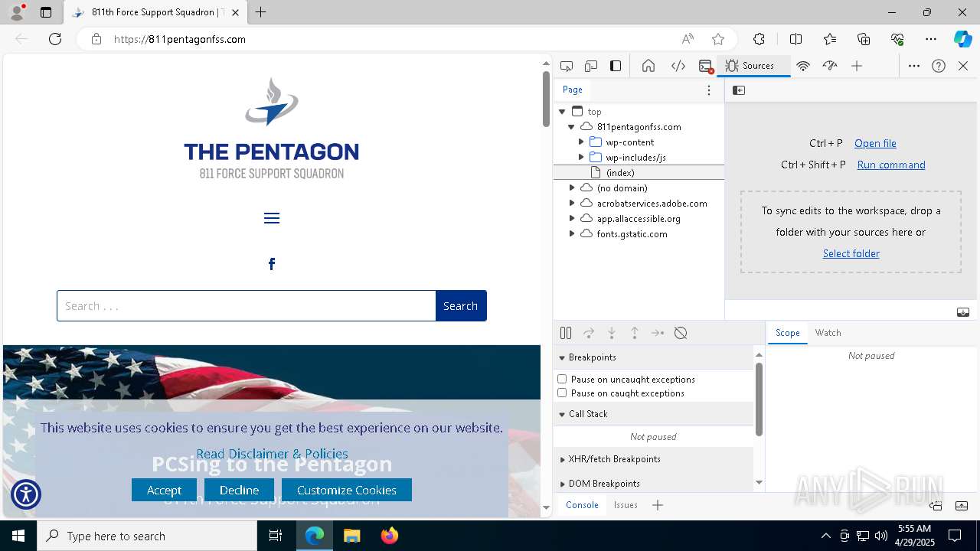Viewport: 980px width, 551px height.
Task: Open DevTools help icon
Action: (939, 66)
